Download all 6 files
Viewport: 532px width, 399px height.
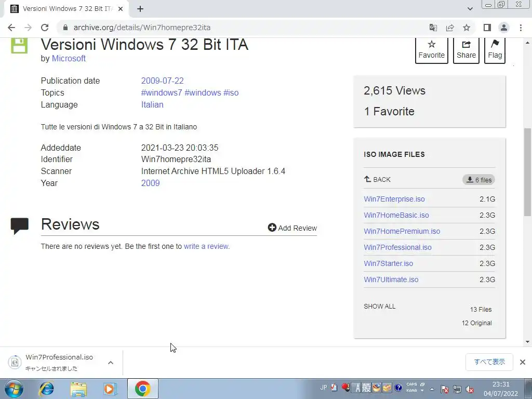pyautogui.click(x=478, y=180)
